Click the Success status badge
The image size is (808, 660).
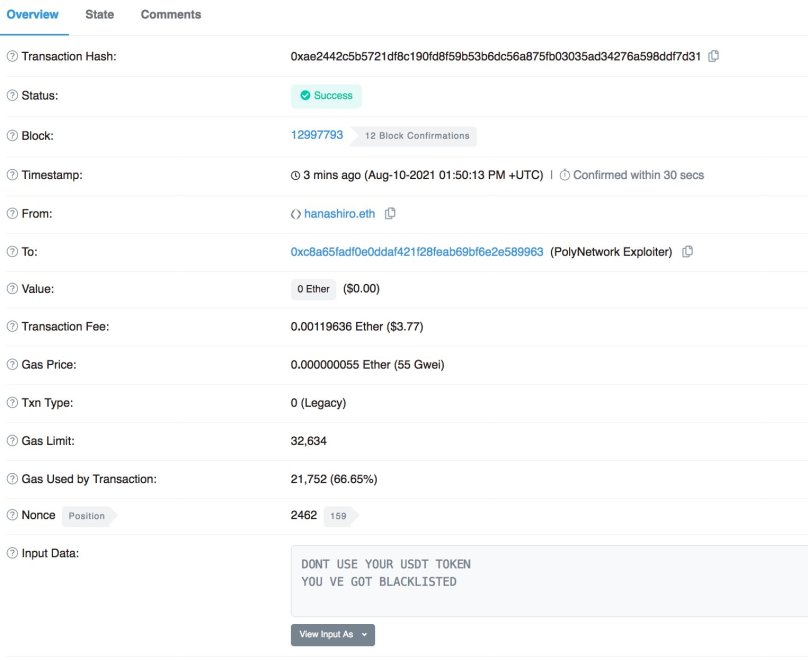(x=325, y=96)
